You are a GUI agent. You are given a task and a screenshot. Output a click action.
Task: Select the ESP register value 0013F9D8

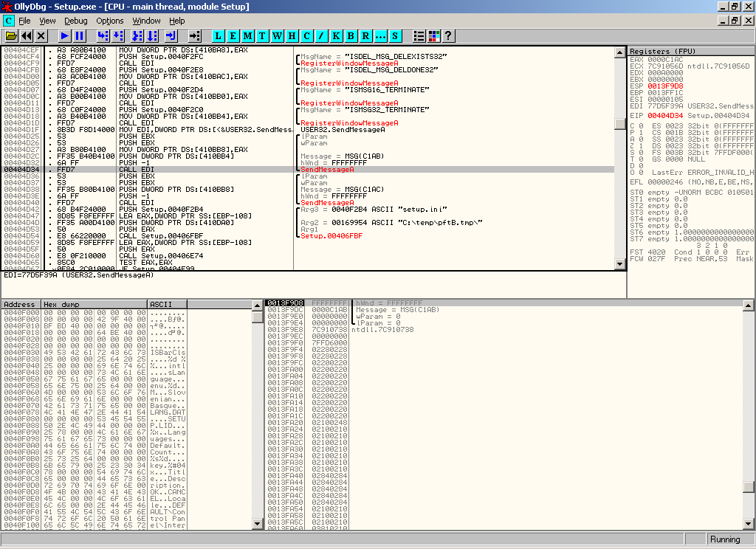click(x=665, y=86)
